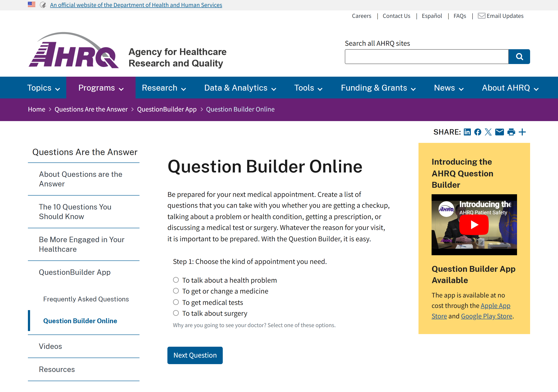Open QuestionBuilder App sidebar item
The image size is (558, 392).
84,272
